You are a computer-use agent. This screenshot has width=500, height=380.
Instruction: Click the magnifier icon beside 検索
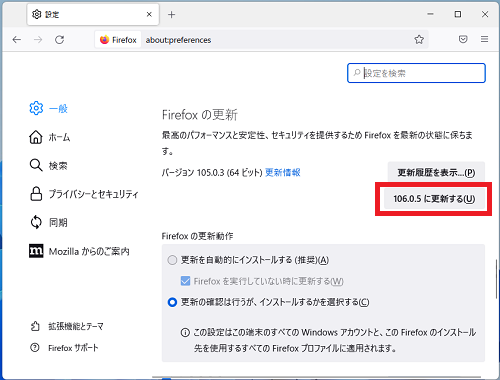point(36,165)
